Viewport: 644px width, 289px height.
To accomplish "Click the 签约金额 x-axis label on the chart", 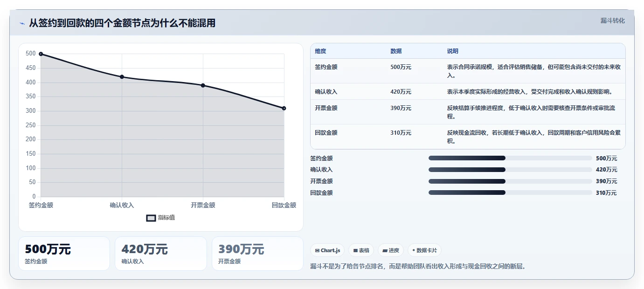I will coord(41,205).
